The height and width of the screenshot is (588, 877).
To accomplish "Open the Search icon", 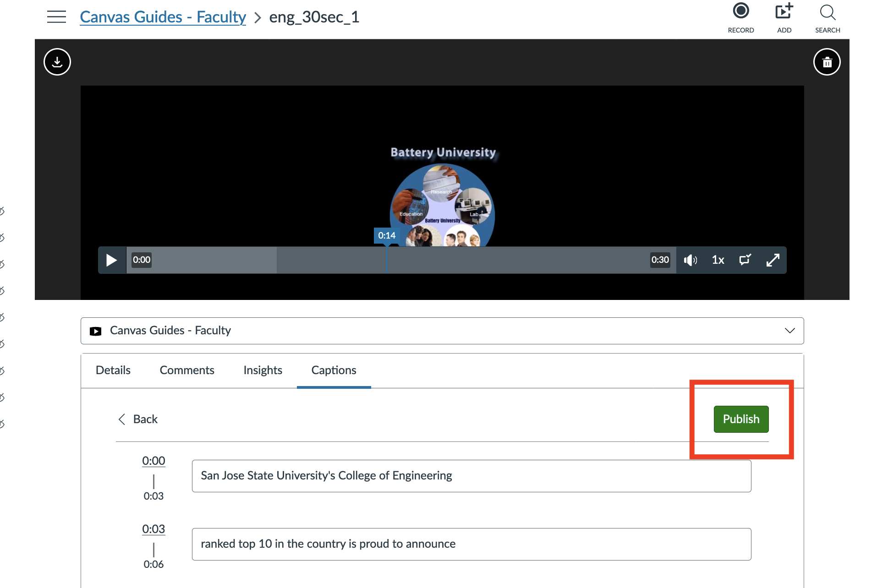I will pos(827,13).
